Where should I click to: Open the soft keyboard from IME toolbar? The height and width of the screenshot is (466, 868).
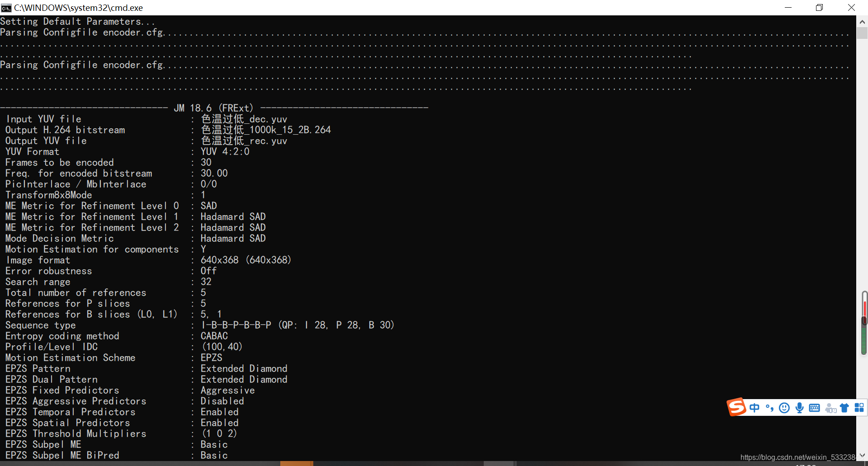pyautogui.click(x=815, y=408)
